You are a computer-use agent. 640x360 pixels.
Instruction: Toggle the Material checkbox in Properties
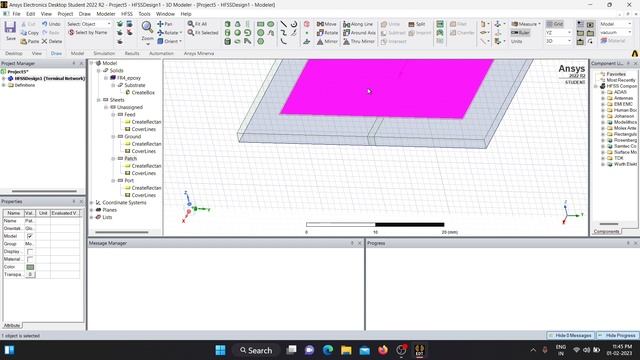pyautogui.click(x=29, y=260)
